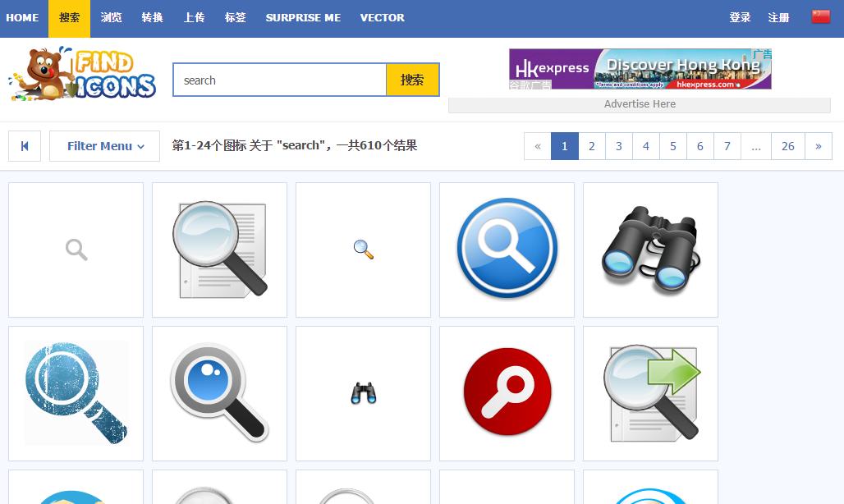844x504 pixels.
Task: Open the 标签 menu item
Action: pos(236,18)
